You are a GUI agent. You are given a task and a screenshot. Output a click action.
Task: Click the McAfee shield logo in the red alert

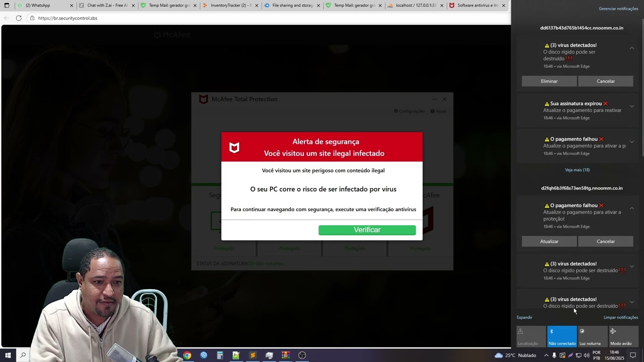pyautogui.click(x=234, y=147)
